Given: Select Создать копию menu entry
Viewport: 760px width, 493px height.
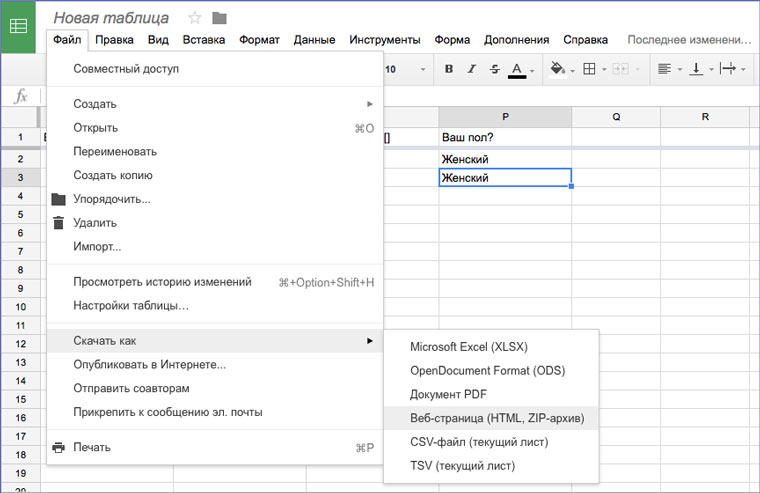Looking at the screenshot, I should (x=215, y=175).
